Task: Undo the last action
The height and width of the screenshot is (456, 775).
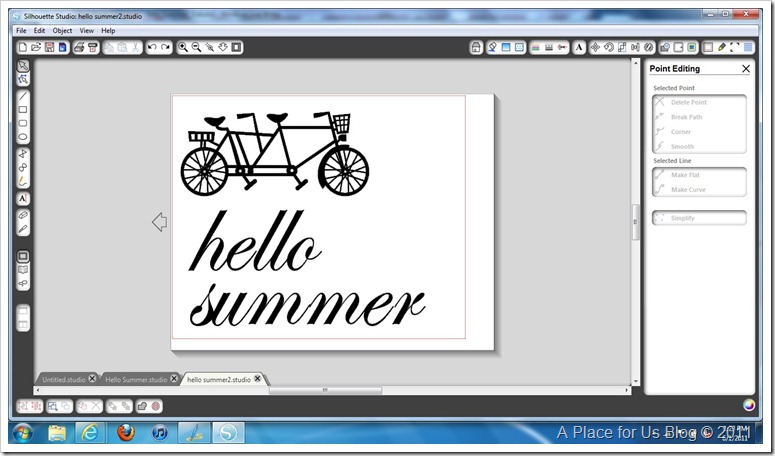Action: [152, 47]
